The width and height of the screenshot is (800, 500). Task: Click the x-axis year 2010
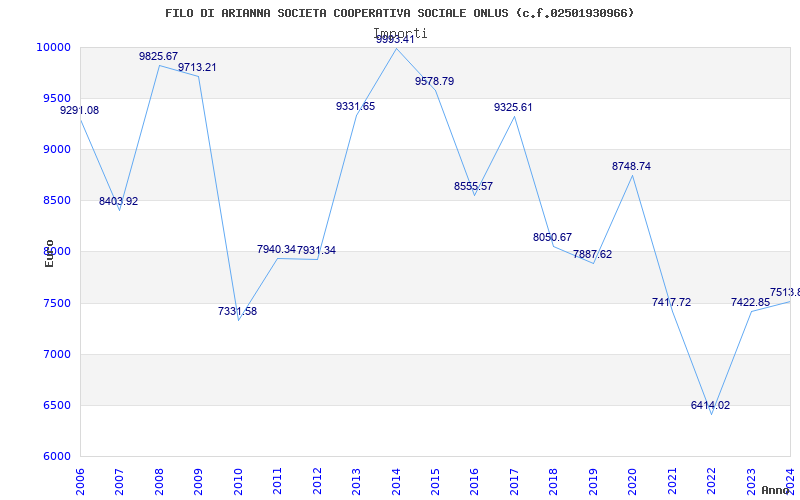tap(238, 482)
